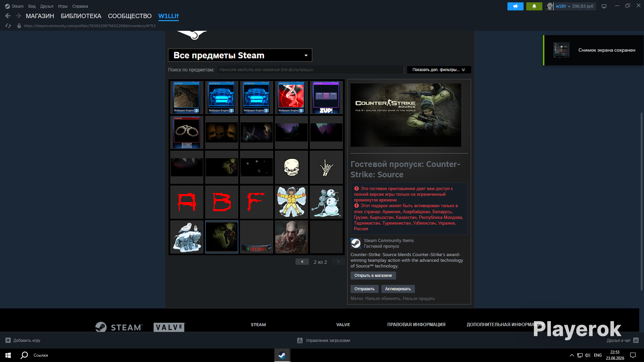644x362 pixels.
Task: Open the w1llit account dropdown
Action: (x=563, y=6)
